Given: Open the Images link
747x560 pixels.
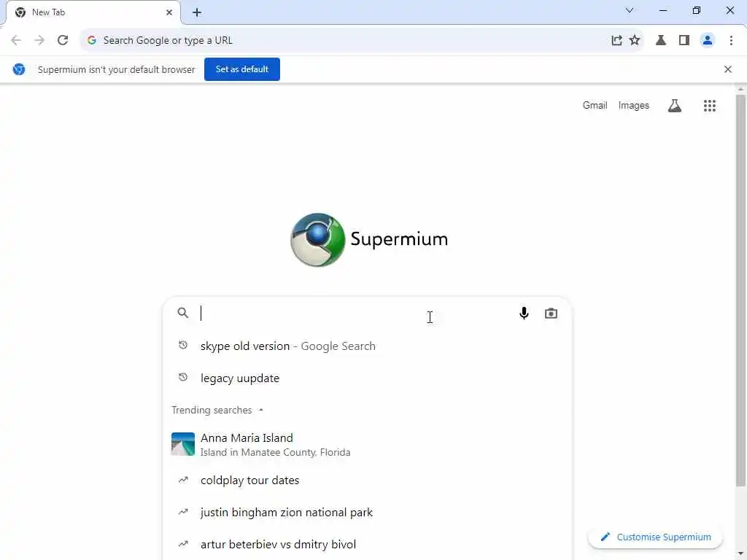Looking at the screenshot, I should (633, 105).
